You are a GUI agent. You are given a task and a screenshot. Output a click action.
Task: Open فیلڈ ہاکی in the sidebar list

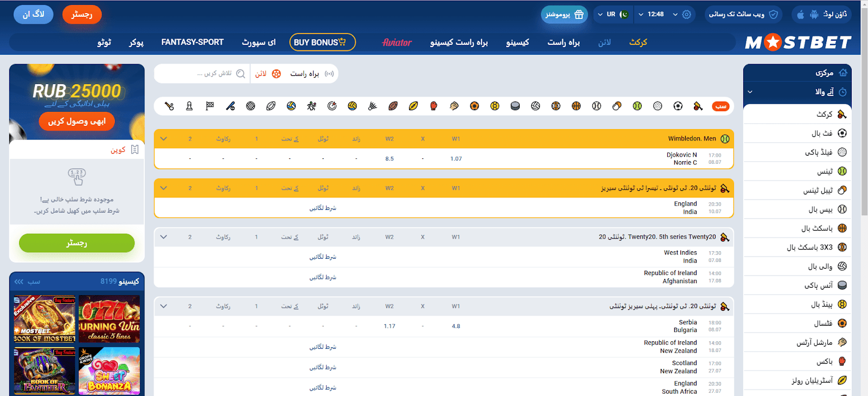pyautogui.click(x=797, y=152)
